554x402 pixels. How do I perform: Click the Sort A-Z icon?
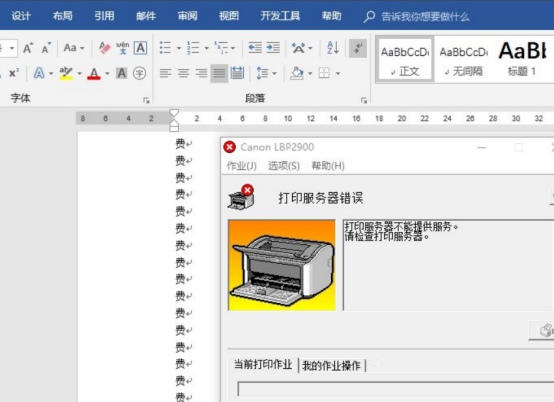click(333, 48)
